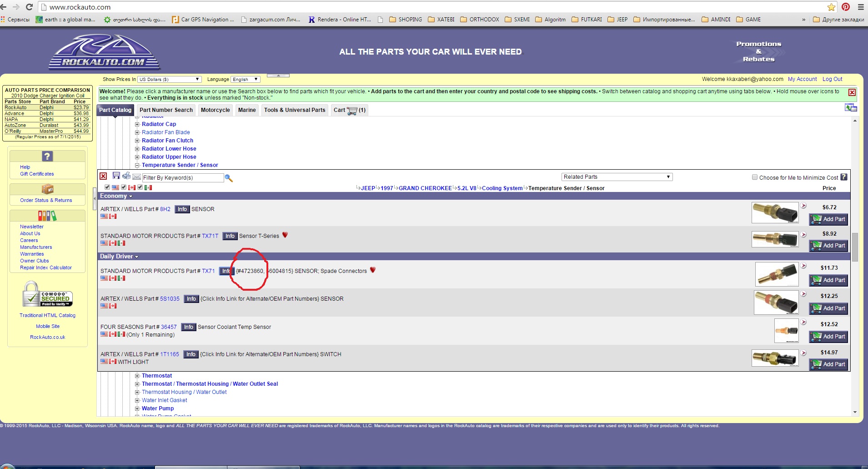Open the thumbnail of the Four Seasons 36457 sensor
This screenshot has width=868, height=469.
786,331
